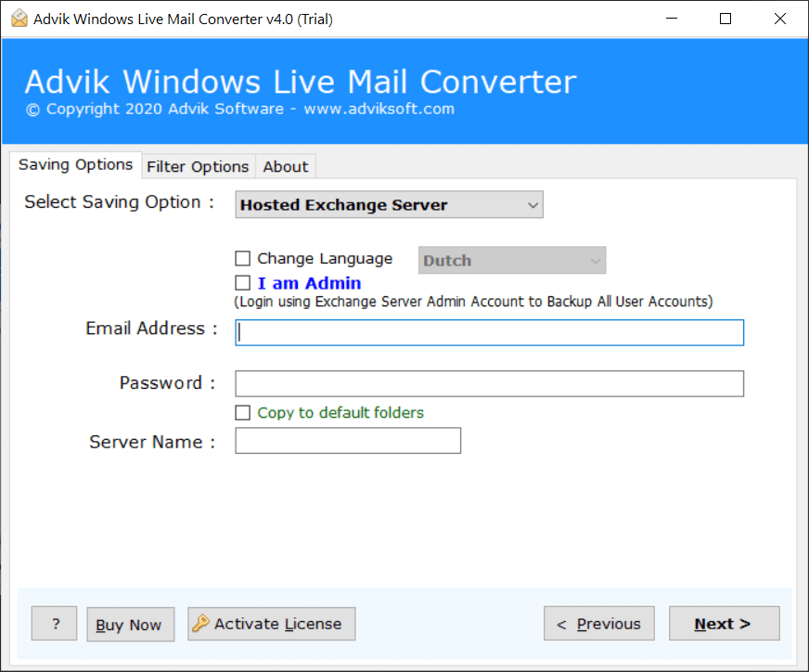Screen dimensions: 809x672
Task: Click the Change Language label text
Action: coord(325,258)
